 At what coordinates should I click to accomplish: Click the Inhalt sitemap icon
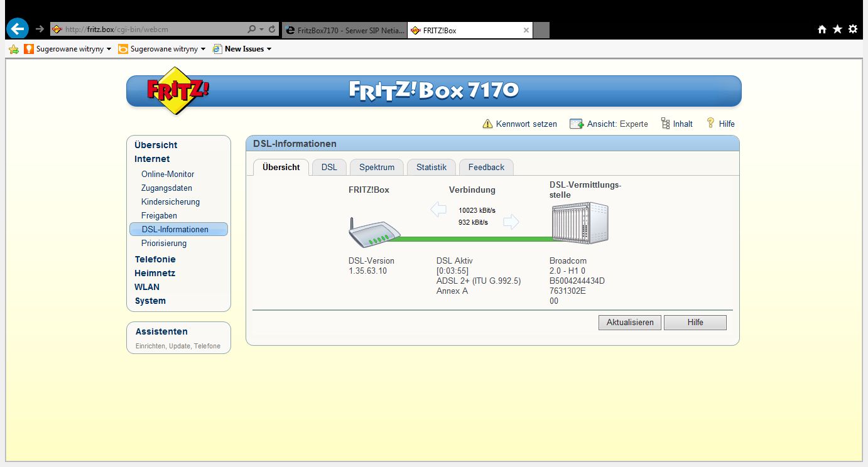[666, 124]
